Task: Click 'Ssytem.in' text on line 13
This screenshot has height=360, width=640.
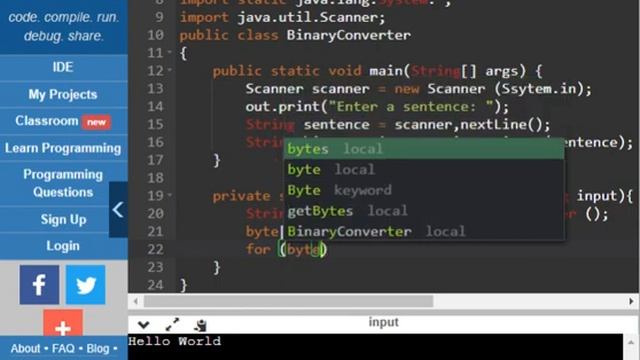Action: coord(539,89)
